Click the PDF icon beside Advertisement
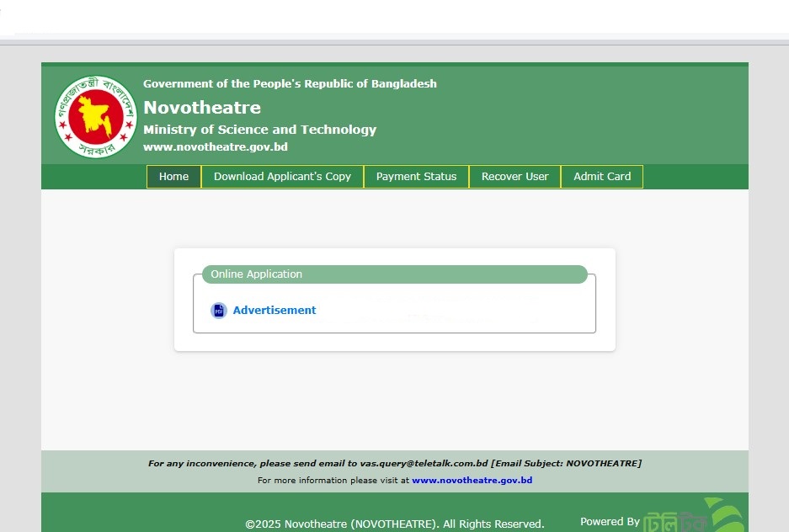 tap(219, 311)
